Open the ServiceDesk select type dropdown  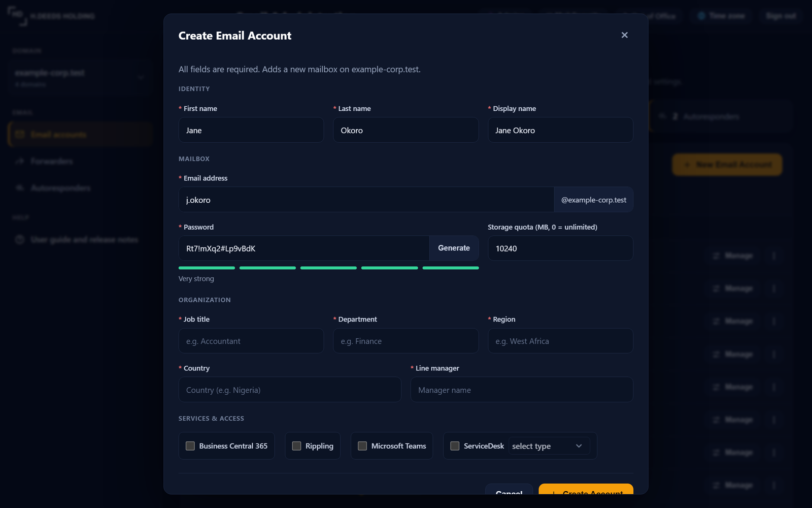549,446
